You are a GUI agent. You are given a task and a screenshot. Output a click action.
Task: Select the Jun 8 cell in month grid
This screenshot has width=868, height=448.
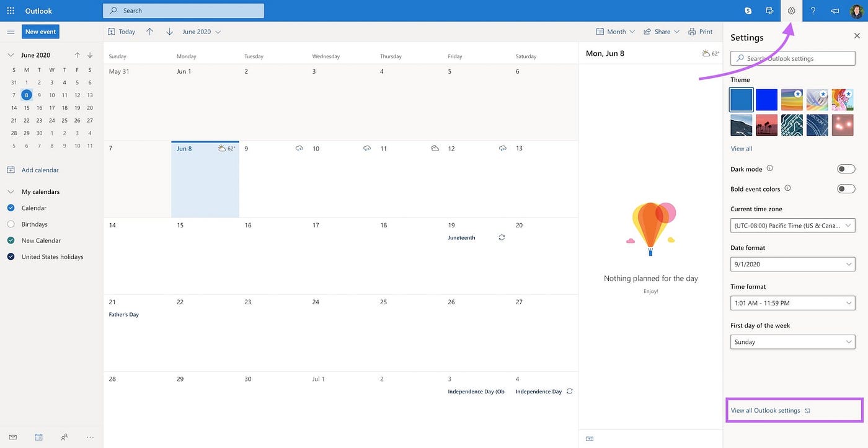point(205,180)
